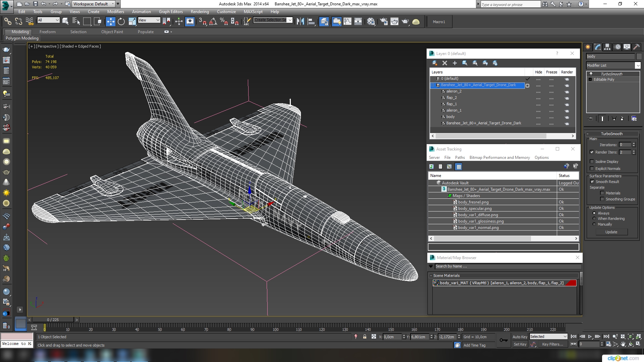Open Select by Name dialog
The width and height of the screenshot is (644, 362).
(x=76, y=22)
